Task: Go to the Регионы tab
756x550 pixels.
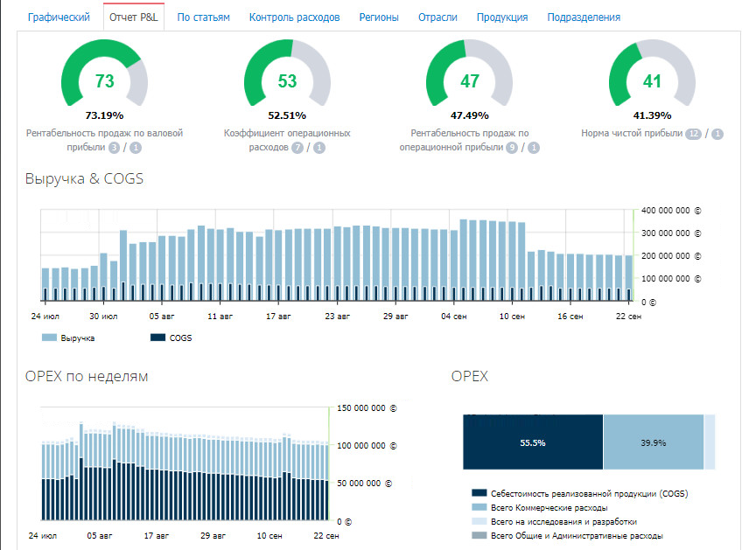Action: click(x=379, y=17)
